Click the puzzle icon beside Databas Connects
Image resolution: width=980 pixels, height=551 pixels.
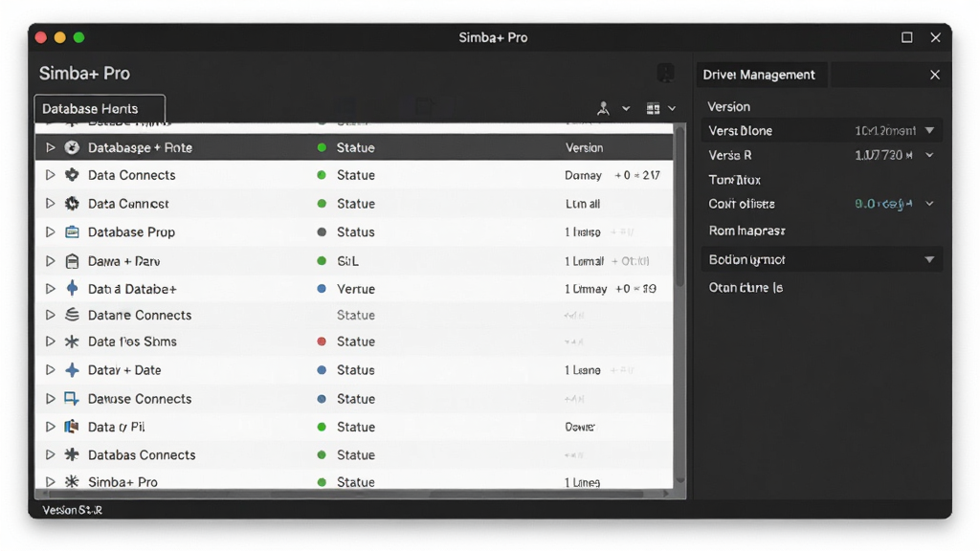72,454
